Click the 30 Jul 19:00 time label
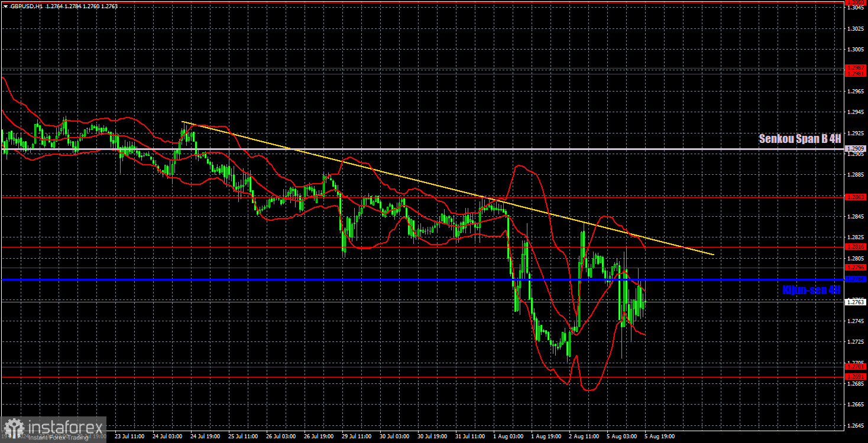This screenshot has height=443, width=868. 431,437
